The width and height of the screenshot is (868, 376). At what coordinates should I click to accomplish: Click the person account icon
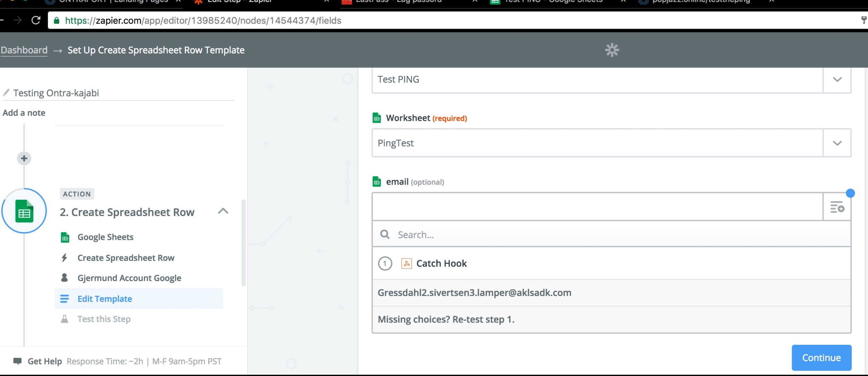tap(64, 278)
